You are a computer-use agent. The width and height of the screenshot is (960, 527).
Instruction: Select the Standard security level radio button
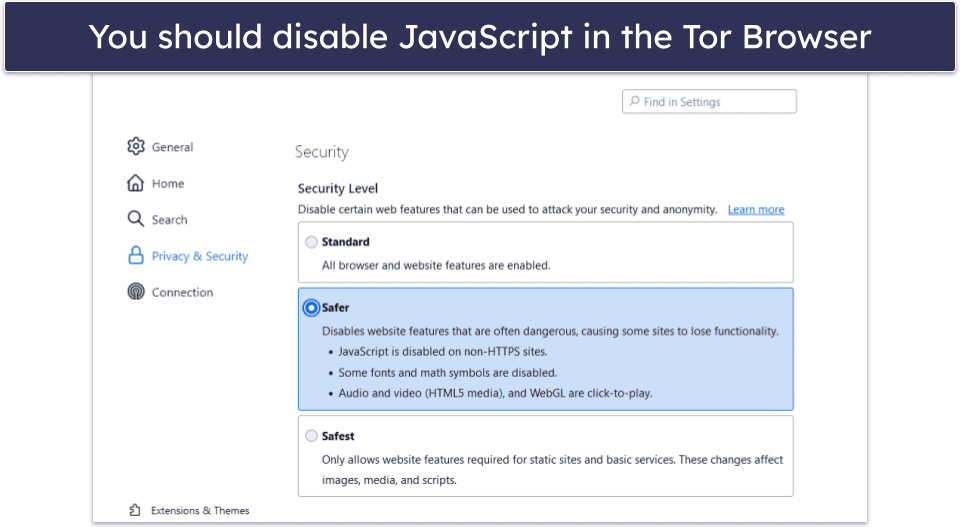pos(312,242)
